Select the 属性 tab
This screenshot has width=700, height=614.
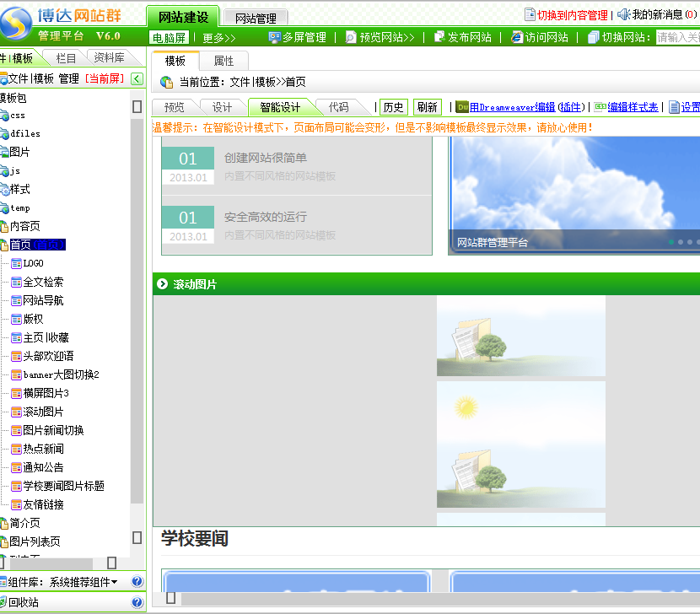click(x=223, y=61)
